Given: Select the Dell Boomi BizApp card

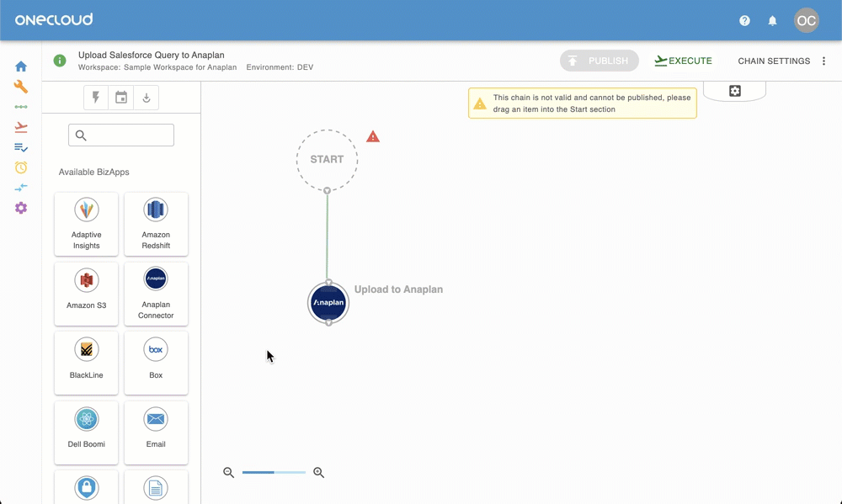Looking at the screenshot, I should [87, 432].
